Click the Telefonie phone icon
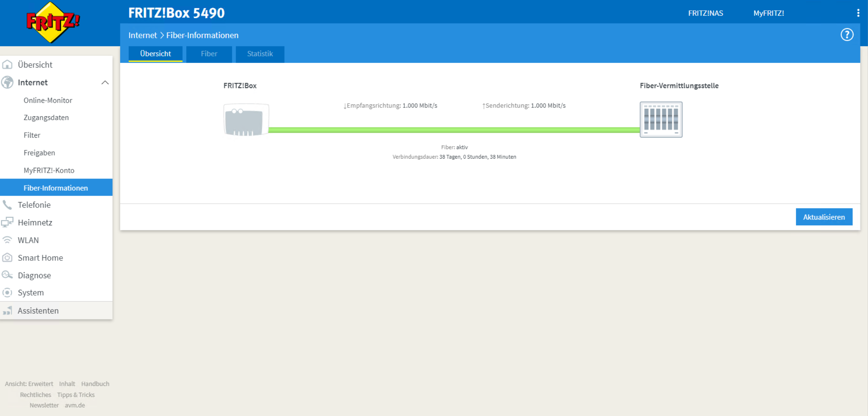This screenshot has height=416, width=868. pyautogui.click(x=7, y=205)
